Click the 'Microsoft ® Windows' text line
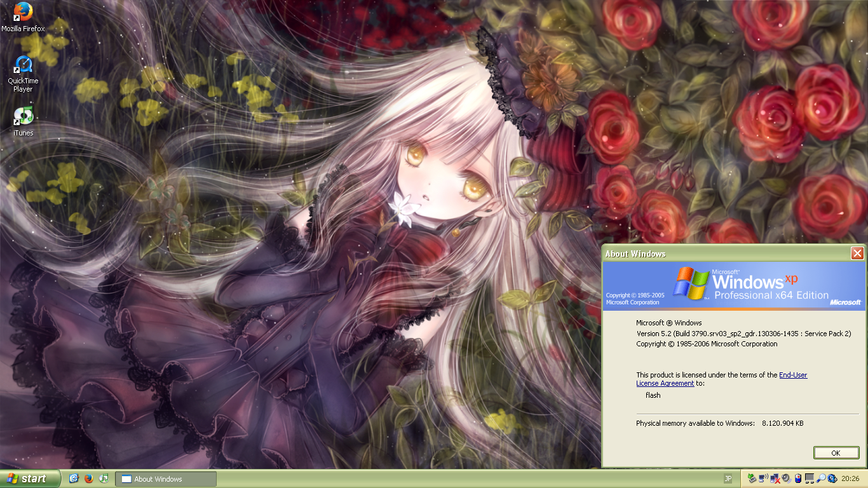The width and height of the screenshot is (868, 488). 668,323
